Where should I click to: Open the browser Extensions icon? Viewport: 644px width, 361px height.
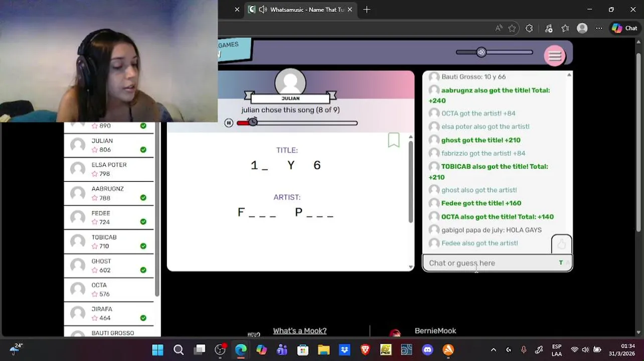click(529, 29)
